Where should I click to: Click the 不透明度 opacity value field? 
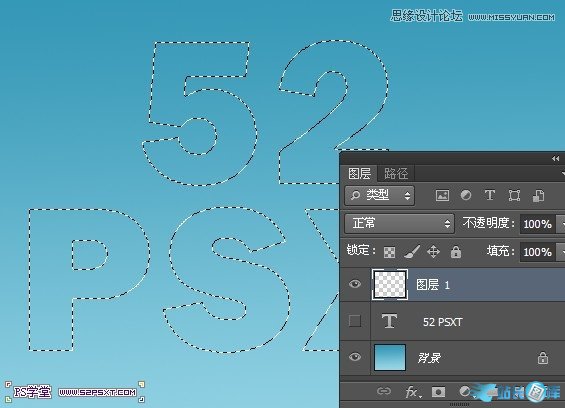point(538,224)
